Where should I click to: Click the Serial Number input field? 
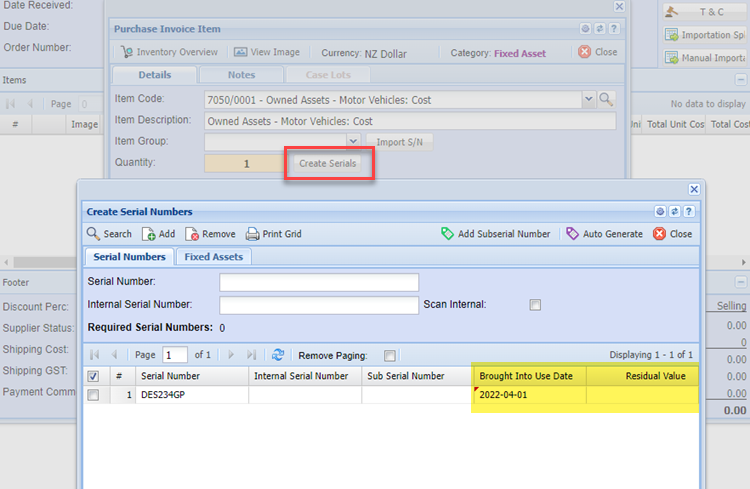coord(318,282)
